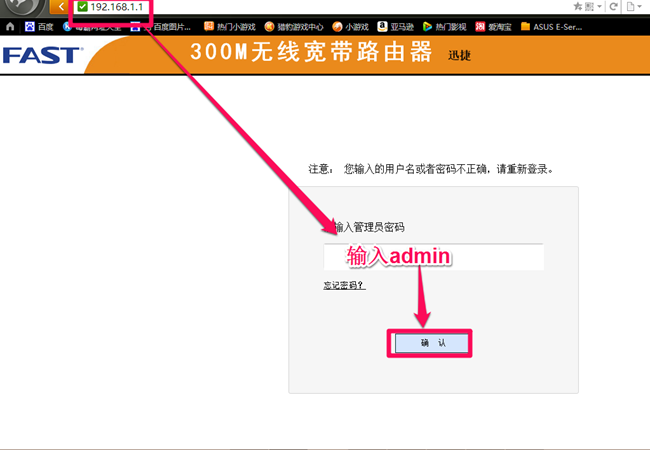Click the 300M无线宽带路由器 header title
650x450 pixels.
click(311, 53)
